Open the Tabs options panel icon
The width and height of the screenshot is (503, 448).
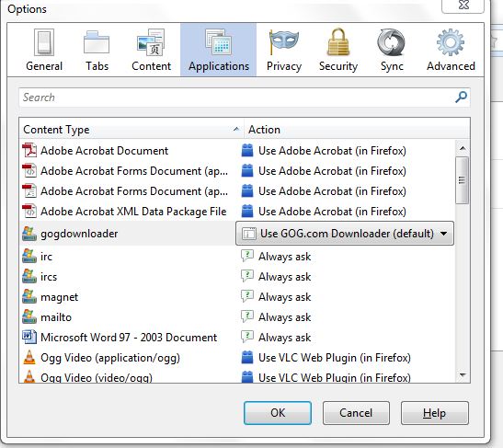coord(97,42)
